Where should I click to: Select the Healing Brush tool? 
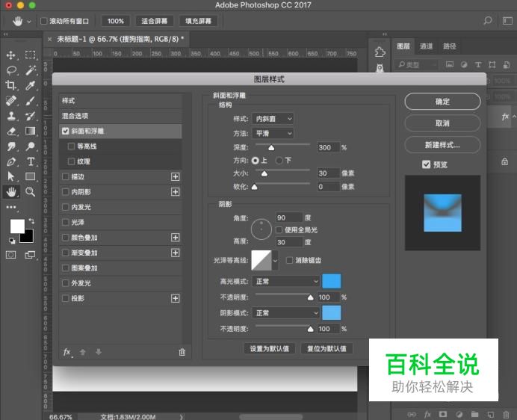(x=11, y=100)
